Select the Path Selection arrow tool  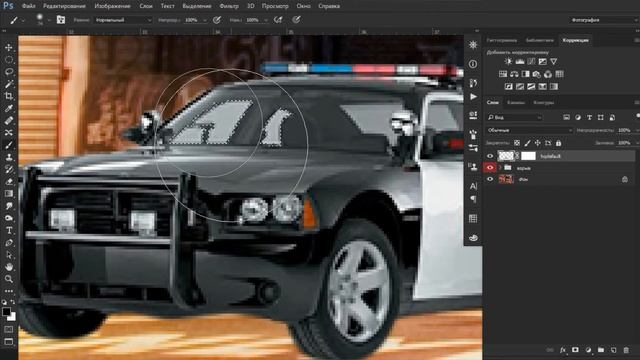pyautogui.click(x=9, y=255)
